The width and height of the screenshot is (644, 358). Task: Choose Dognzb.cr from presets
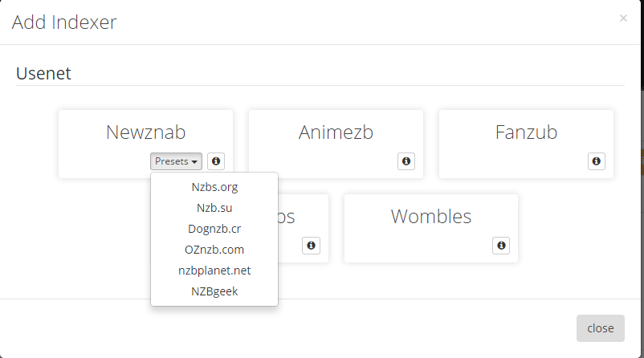coord(214,229)
